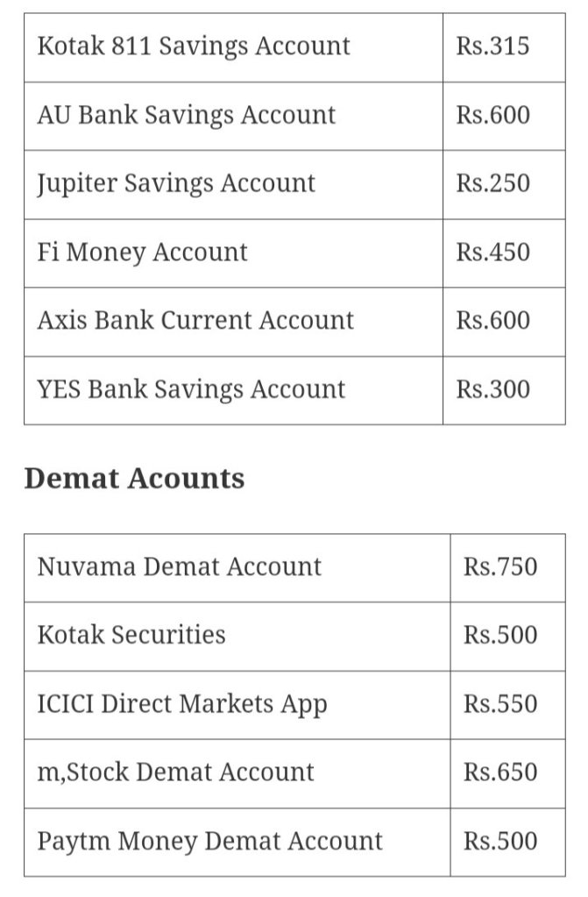This screenshot has height=897, width=588.
Task: Select the Rs.450 value cell
Action: [x=492, y=253]
